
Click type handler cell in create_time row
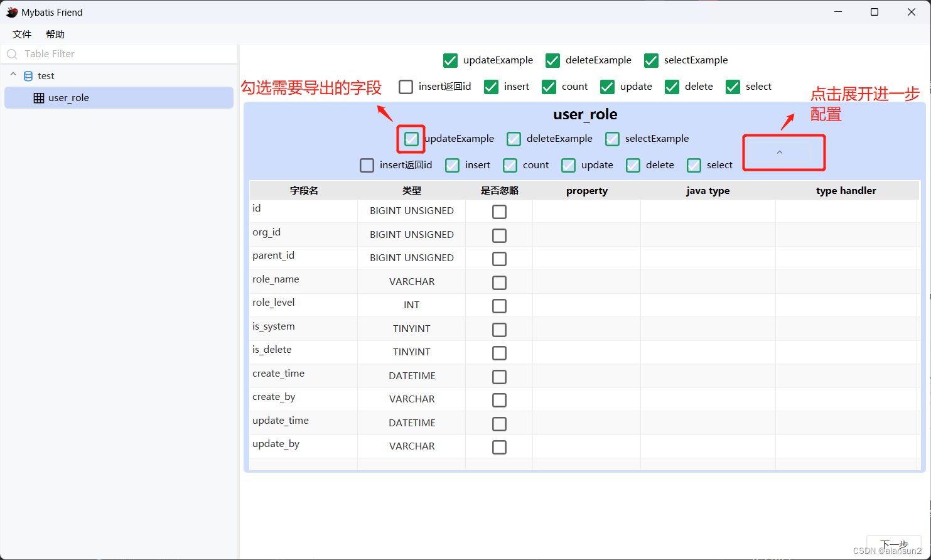(846, 376)
